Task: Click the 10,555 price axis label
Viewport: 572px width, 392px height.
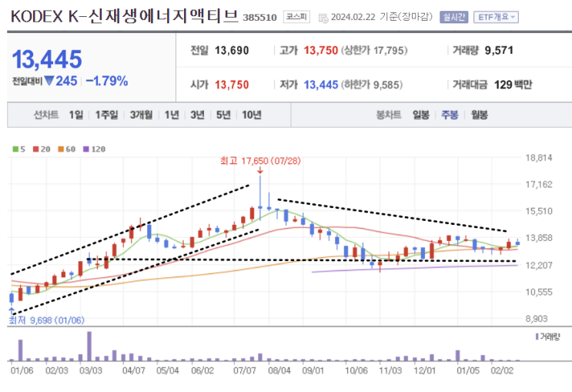Action: (x=539, y=292)
